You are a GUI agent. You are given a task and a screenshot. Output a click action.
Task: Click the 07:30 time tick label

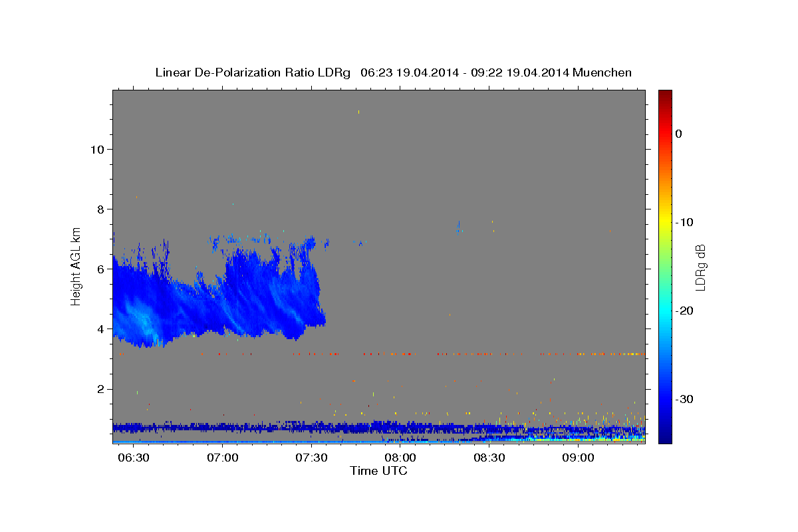tap(312, 459)
